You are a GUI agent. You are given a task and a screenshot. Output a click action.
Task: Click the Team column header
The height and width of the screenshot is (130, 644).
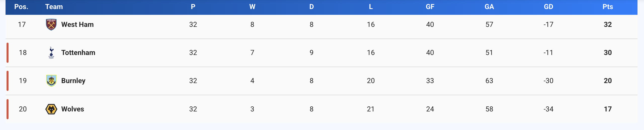[x=54, y=7]
